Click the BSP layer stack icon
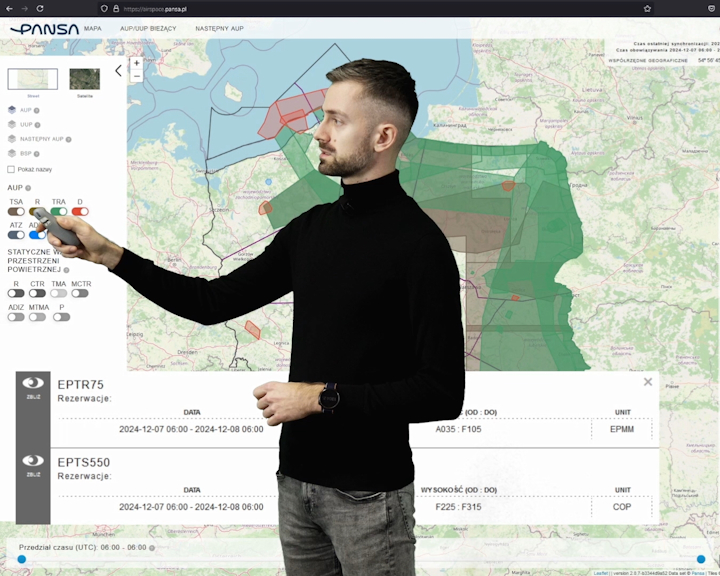 tap(12, 153)
